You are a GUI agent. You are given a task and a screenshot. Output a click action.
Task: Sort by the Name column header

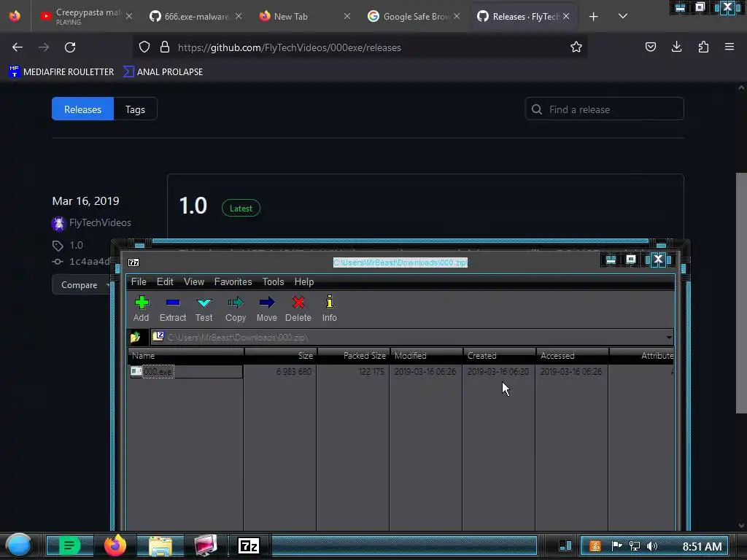point(186,355)
